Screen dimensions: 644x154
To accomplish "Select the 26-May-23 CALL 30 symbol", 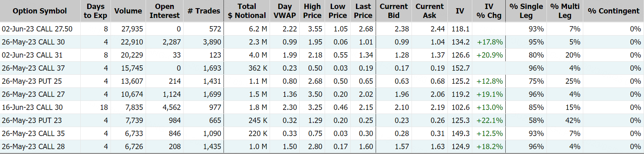I will 33,42.
